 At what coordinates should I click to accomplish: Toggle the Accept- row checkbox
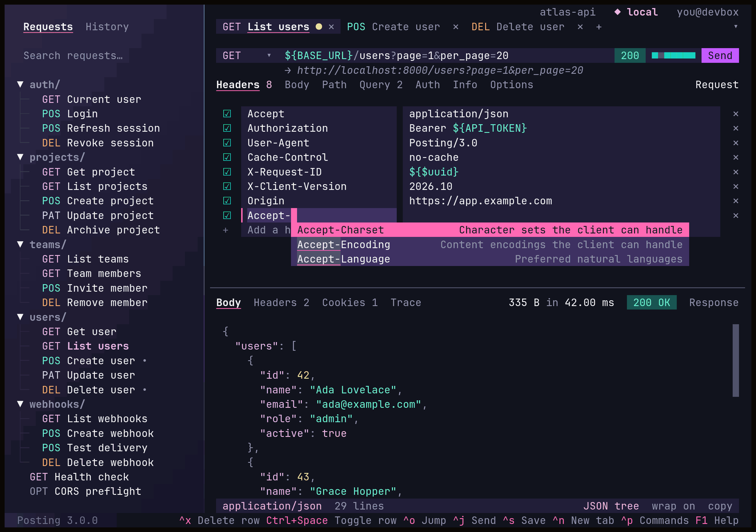point(227,216)
